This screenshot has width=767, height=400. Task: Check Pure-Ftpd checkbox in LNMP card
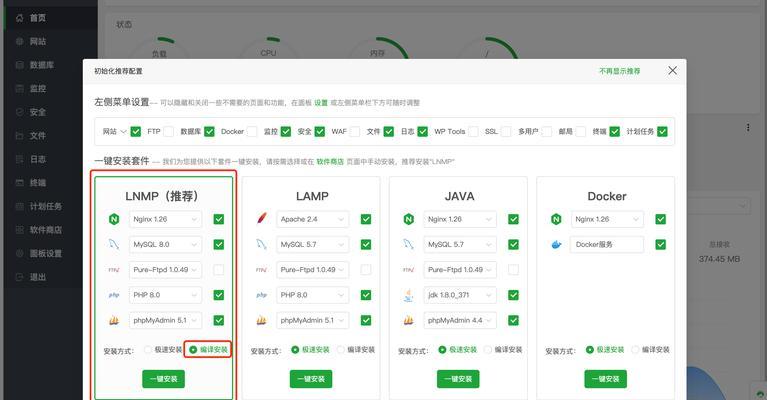coord(219,269)
